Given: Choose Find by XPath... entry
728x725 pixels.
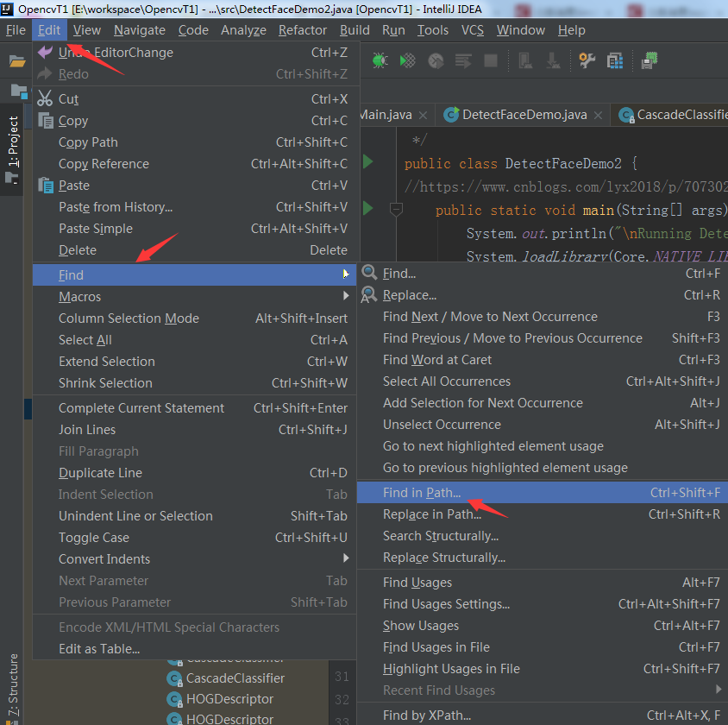Looking at the screenshot, I should (543, 716).
